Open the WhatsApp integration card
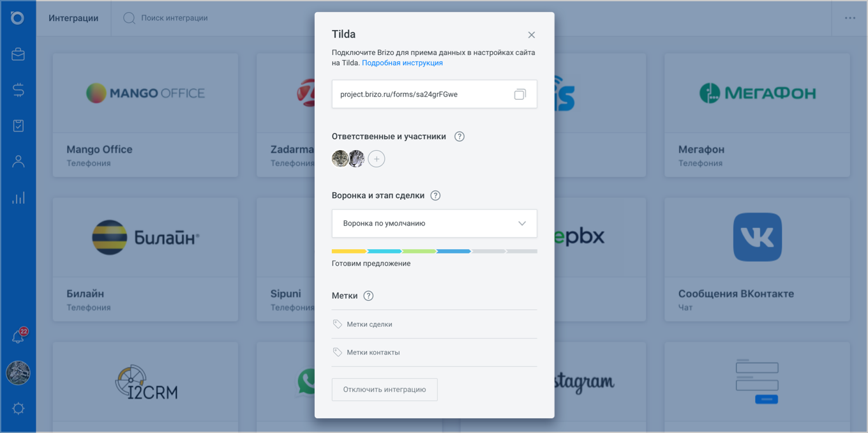The image size is (868, 433). (285, 386)
